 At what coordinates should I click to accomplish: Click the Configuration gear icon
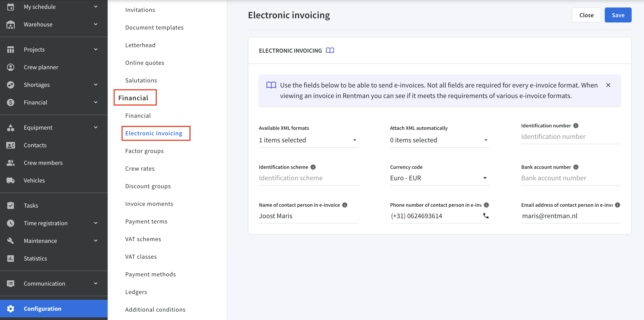tap(11, 309)
